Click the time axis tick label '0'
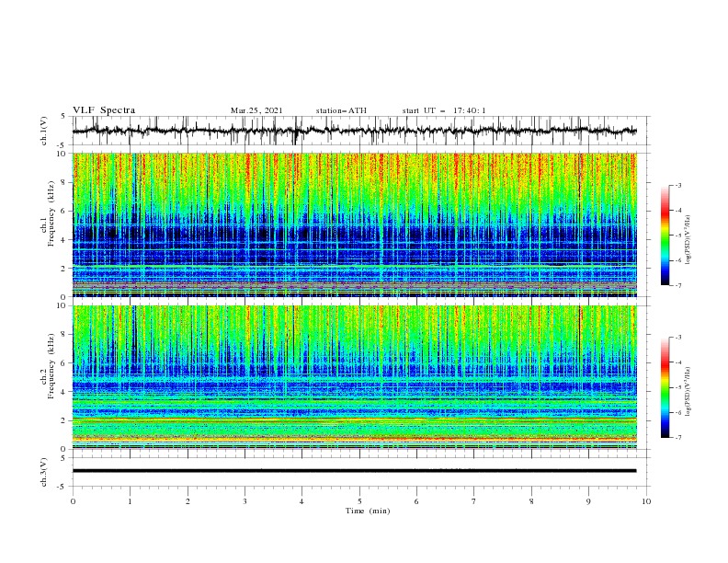The height and width of the screenshot is (563, 728). coord(73,501)
